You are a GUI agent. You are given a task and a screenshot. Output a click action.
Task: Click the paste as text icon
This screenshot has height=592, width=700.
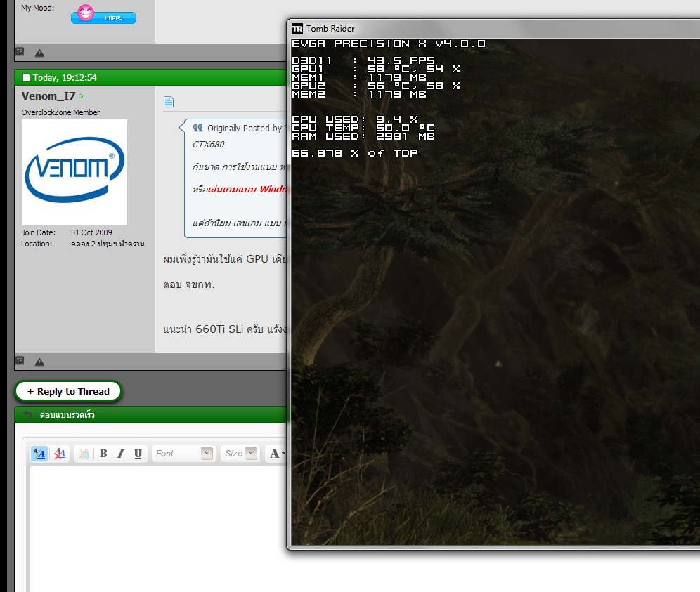84,454
